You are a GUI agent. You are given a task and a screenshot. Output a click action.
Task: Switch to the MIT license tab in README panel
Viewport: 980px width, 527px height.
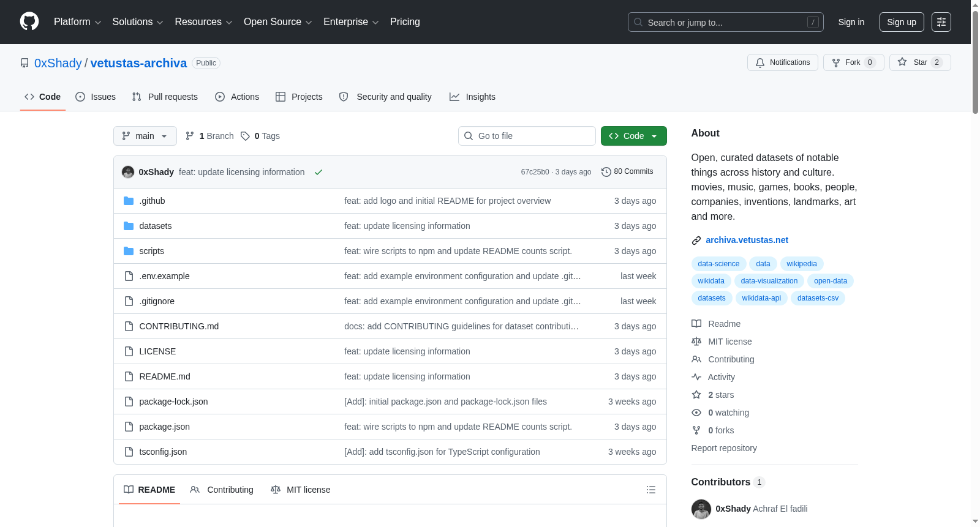pyautogui.click(x=301, y=490)
